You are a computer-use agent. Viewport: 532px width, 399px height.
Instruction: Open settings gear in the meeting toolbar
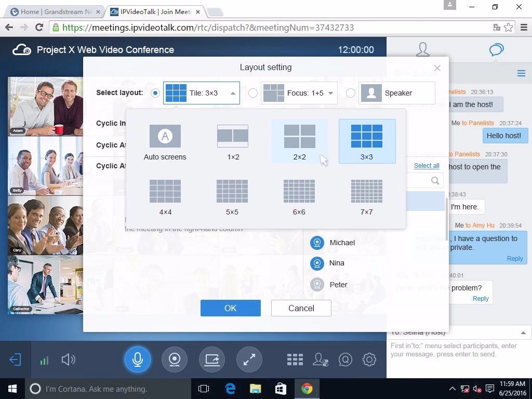[369, 360]
